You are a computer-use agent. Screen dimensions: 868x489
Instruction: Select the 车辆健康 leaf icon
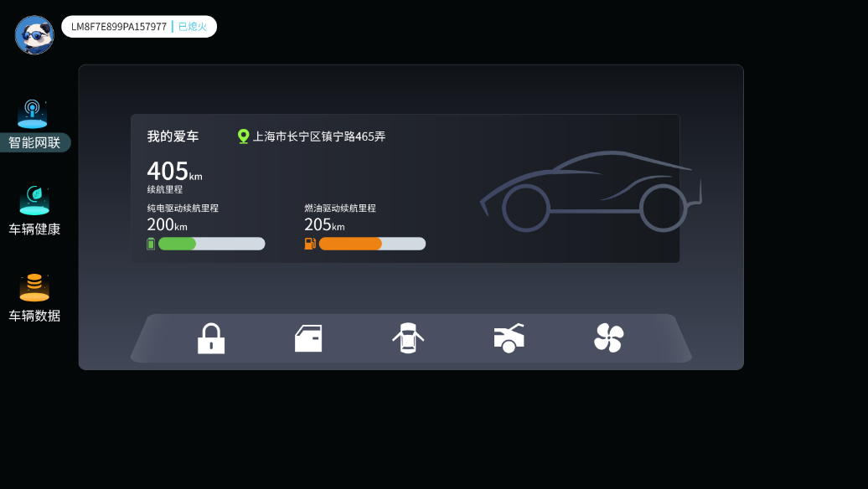pos(34,200)
